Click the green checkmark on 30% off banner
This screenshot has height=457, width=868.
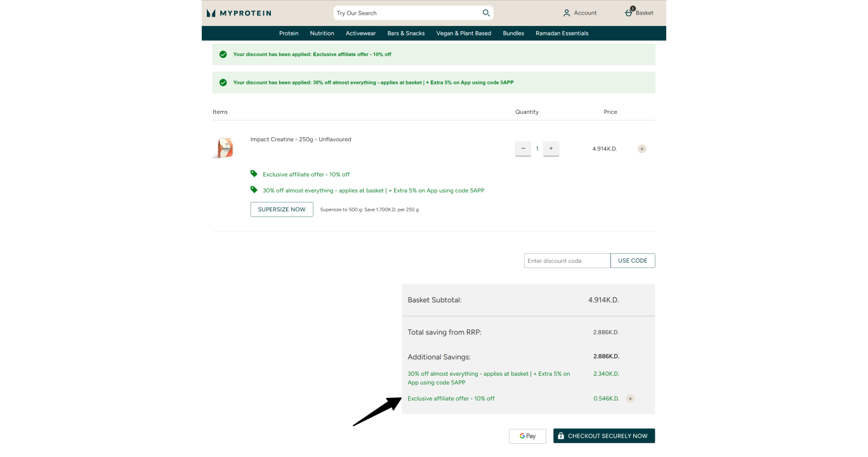click(223, 83)
